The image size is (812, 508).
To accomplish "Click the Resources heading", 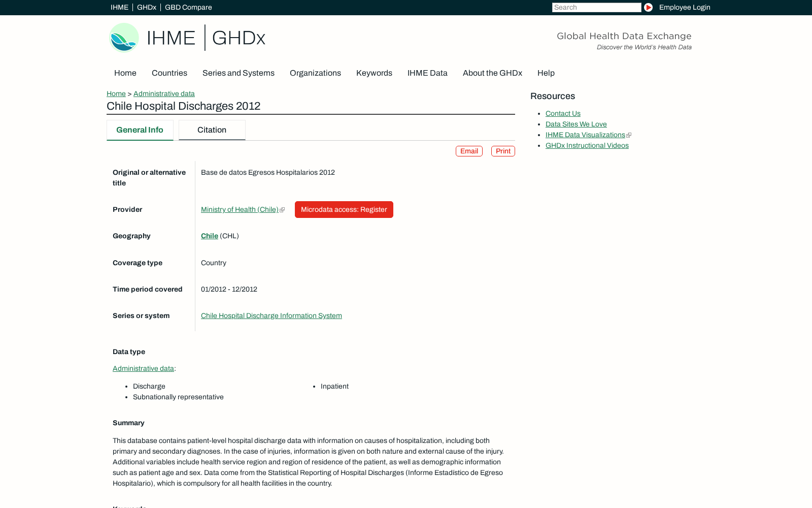I will point(553,97).
